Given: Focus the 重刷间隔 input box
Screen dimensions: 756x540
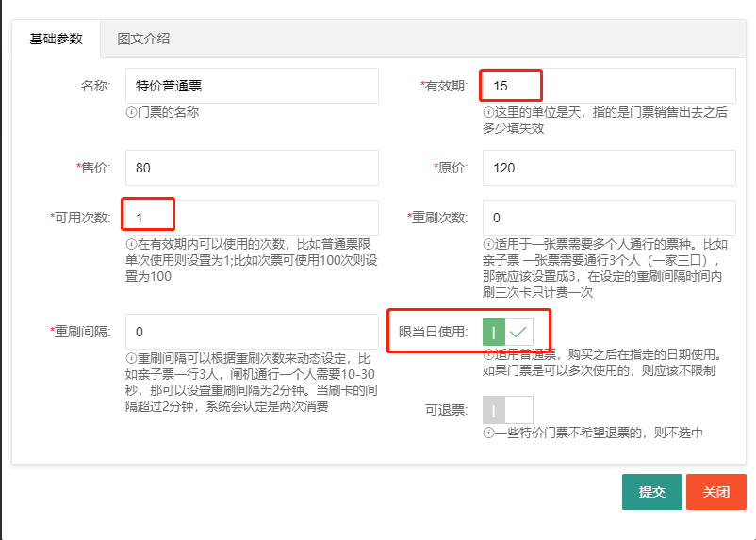Looking at the screenshot, I should point(252,332).
